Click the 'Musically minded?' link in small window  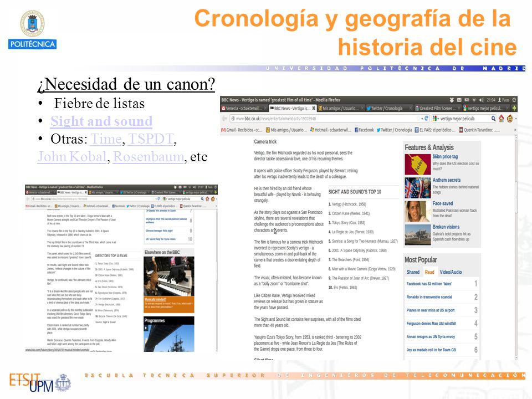[x=155, y=299]
